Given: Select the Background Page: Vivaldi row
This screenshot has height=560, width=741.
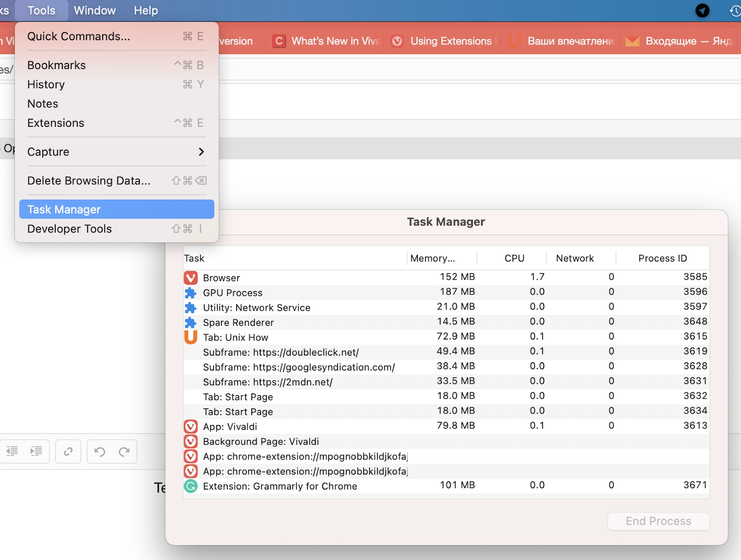Looking at the screenshot, I should coord(446,441).
